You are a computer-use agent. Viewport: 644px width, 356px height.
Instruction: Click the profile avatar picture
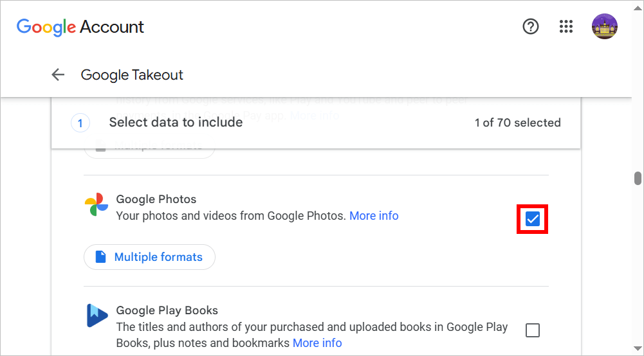tap(604, 26)
